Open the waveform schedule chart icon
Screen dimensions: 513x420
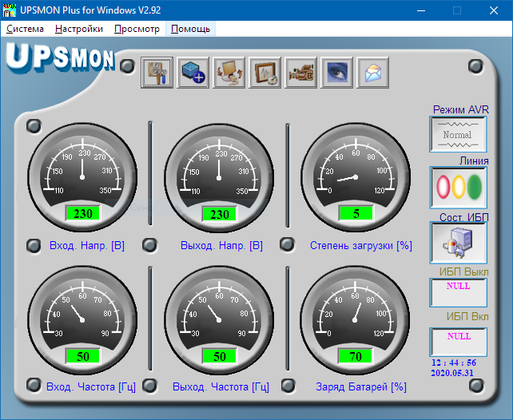pyautogui.click(x=265, y=73)
